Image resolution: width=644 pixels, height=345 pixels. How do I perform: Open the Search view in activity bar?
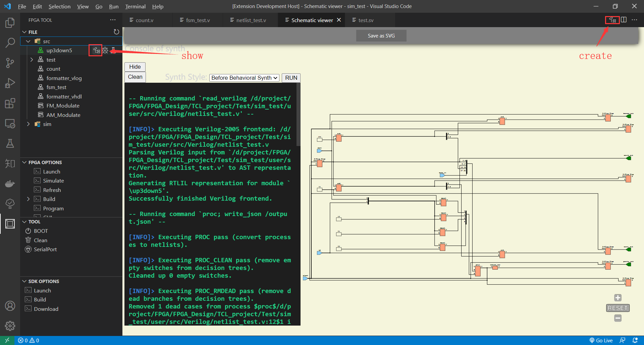[x=10, y=43]
